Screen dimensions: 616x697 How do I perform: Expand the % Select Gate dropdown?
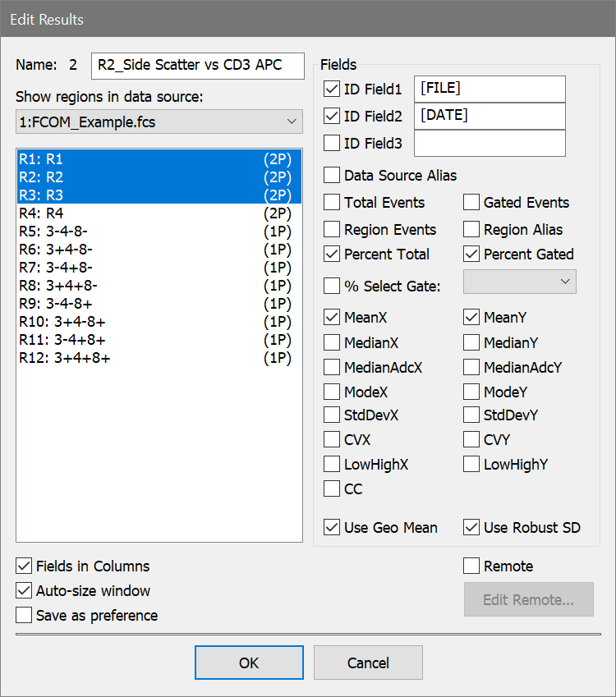(520, 282)
